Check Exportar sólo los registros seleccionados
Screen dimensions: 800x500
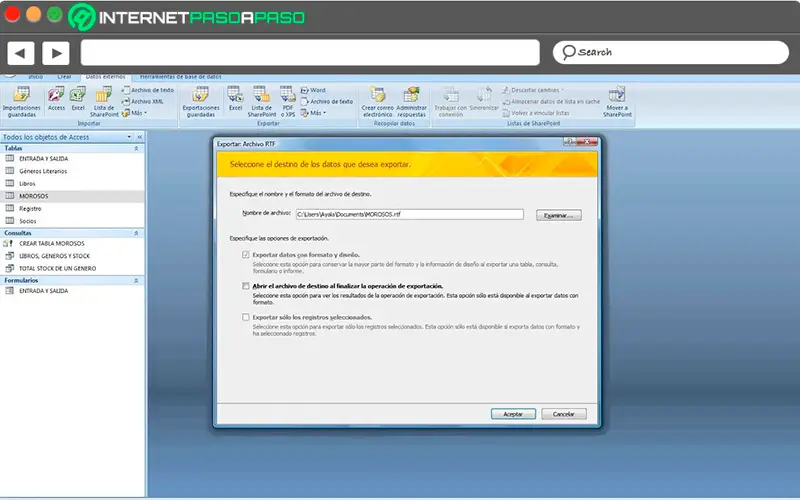click(x=245, y=317)
